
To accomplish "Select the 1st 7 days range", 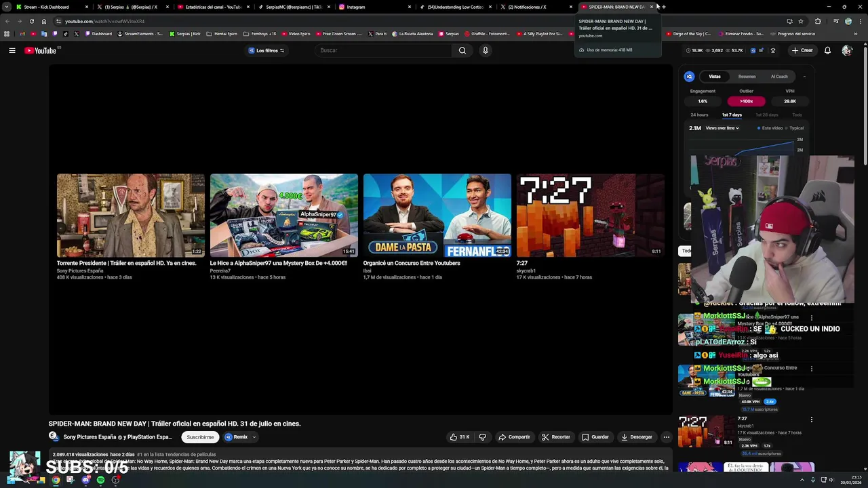I will (732, 115).
